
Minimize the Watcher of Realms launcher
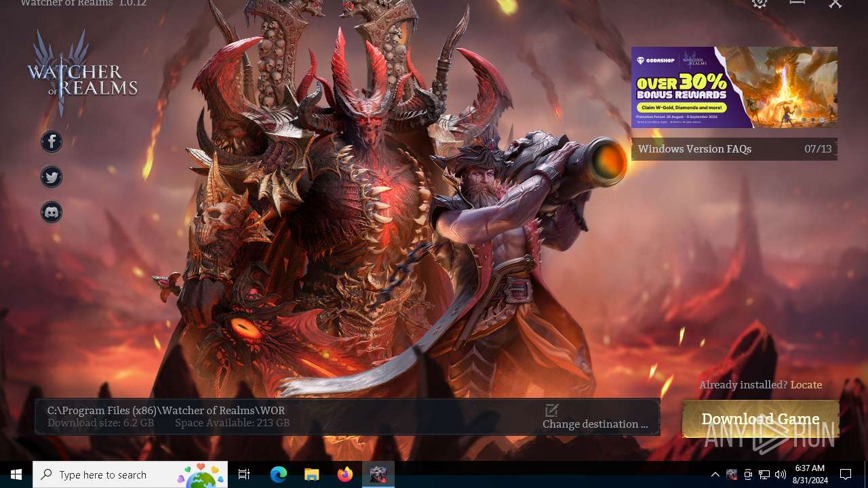pos(797,3)
